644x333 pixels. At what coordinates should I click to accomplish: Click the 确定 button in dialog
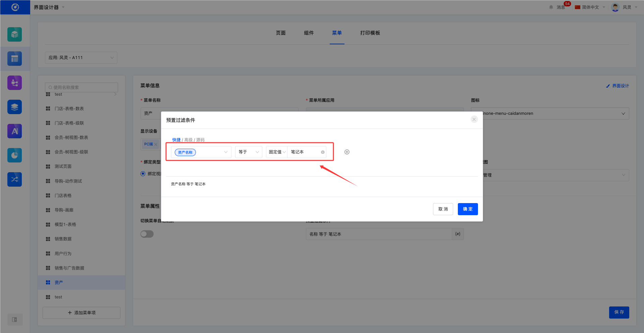point(468,209)
